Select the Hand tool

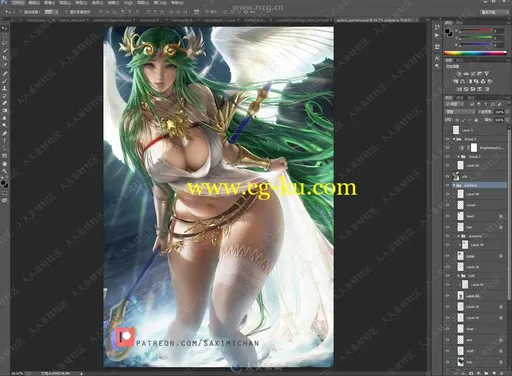click(5, 164)
